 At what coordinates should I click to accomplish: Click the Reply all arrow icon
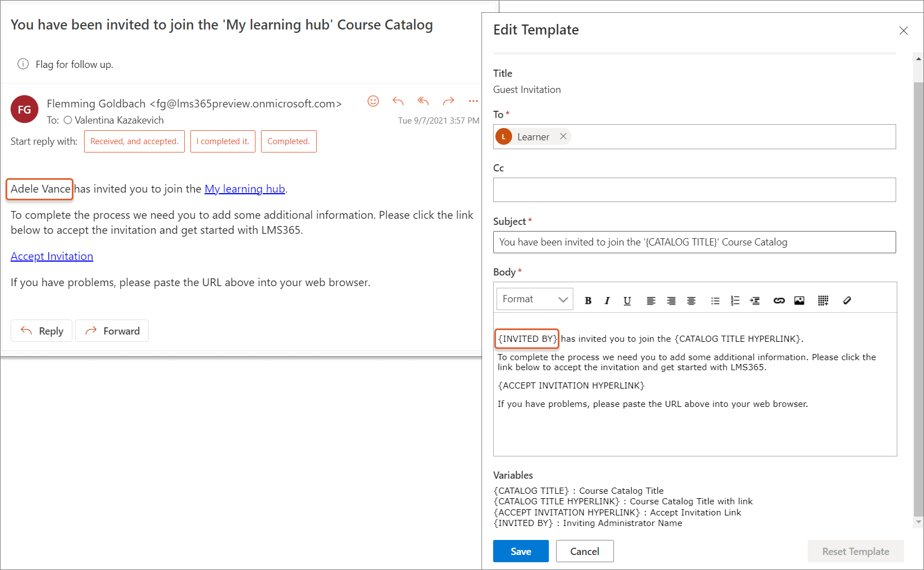pyautogui.click(x=423, y=101)
